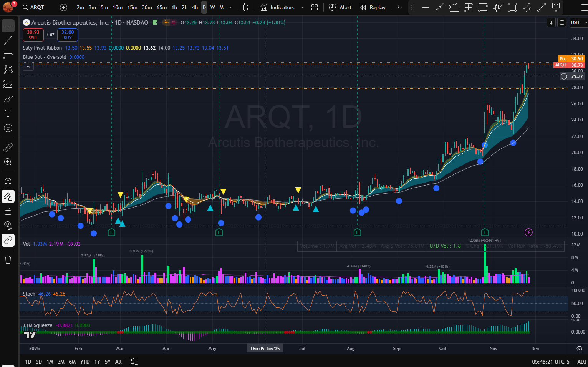Click the 32.00 BUY button
This screenshot has width=588, height=367.
point(68,35)
